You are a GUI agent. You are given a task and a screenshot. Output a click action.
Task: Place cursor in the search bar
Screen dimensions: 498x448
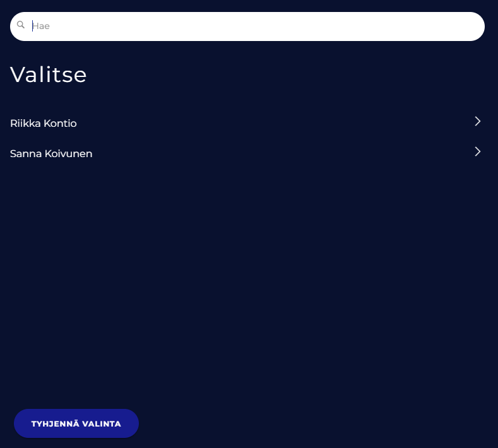point(252,27)
